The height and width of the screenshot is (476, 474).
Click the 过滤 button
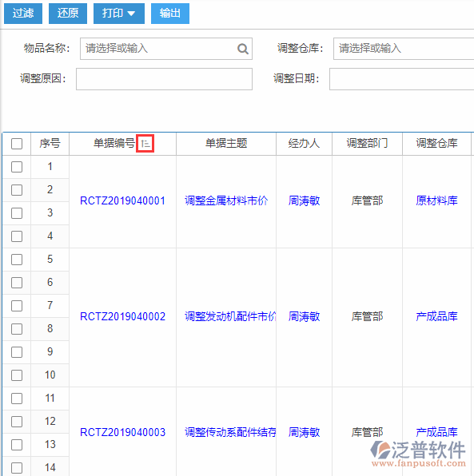point(23,14)
